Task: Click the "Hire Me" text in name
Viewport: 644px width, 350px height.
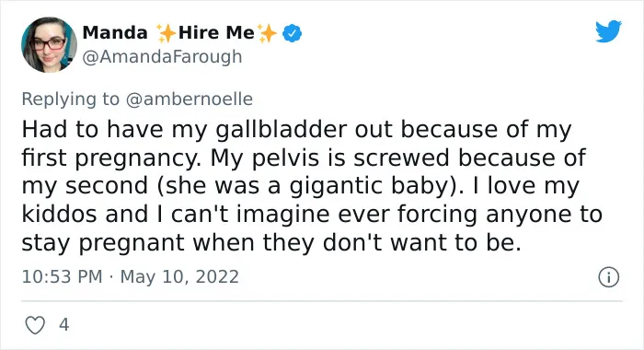Action: (216, 33)
